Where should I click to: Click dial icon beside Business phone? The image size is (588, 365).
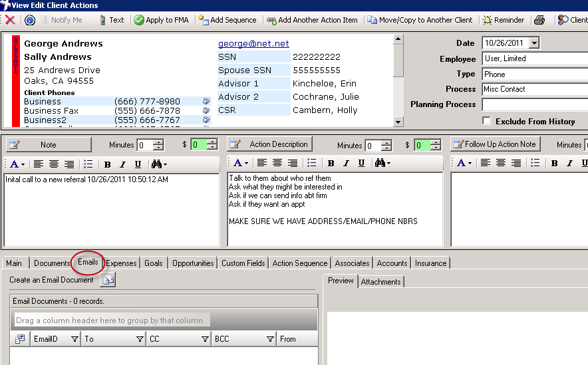tap(206, 101)
